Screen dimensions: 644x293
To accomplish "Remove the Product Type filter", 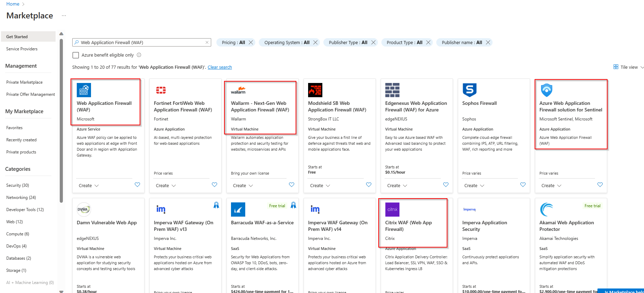I will (428, 42).
